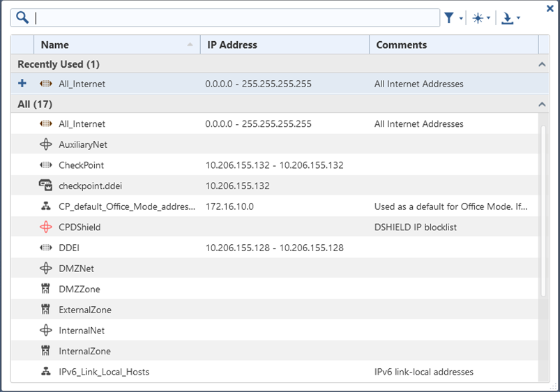Collapse the Recently Used group
Image resolution: width=560 pixels, height=392 pixels.
542,64
